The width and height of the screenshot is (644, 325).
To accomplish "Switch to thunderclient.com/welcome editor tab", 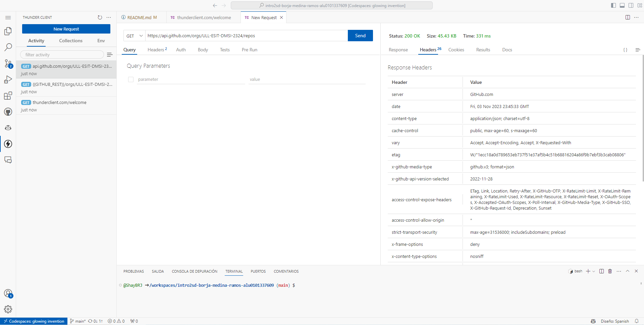I will pyautogui.click(x=204, y=17).
